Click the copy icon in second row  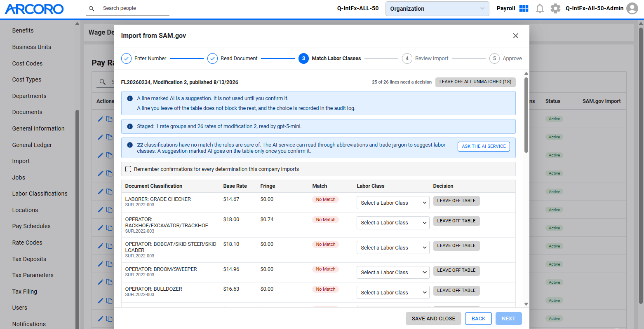pos(109,137)
